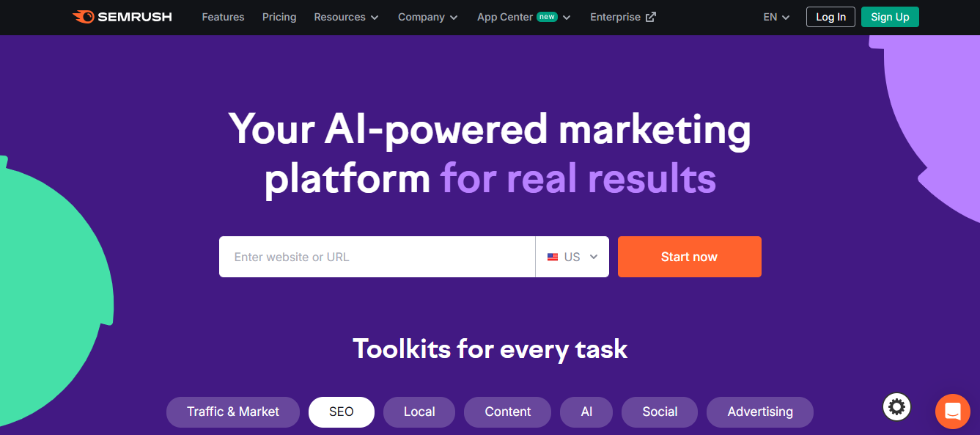The image size is (980, 435).
Task: Expand the Company dropdown
Action: coord(427,17)
